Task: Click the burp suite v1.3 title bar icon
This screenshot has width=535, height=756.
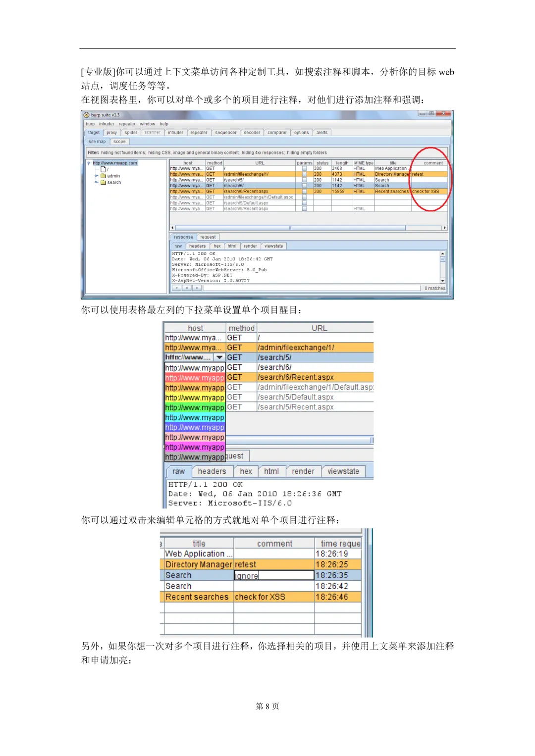Action: [87, 115]
